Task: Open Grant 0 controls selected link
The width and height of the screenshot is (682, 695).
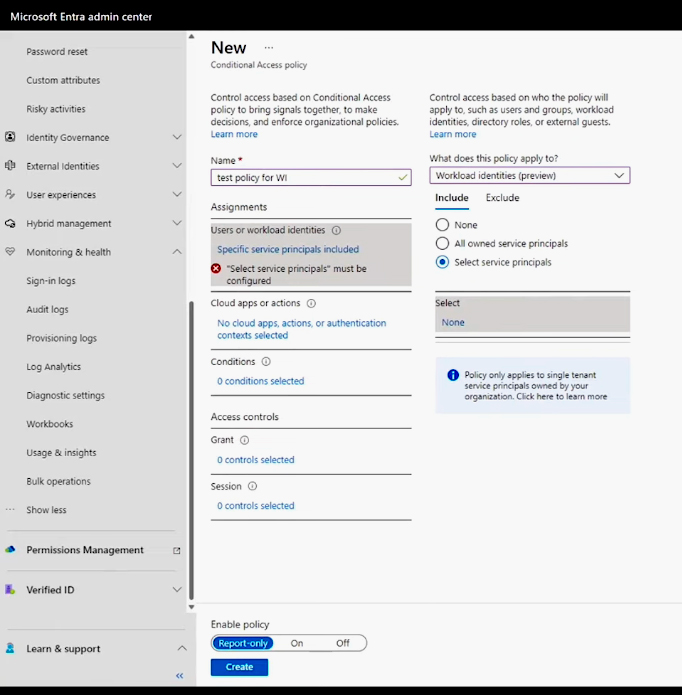Action: pos(256,460)
